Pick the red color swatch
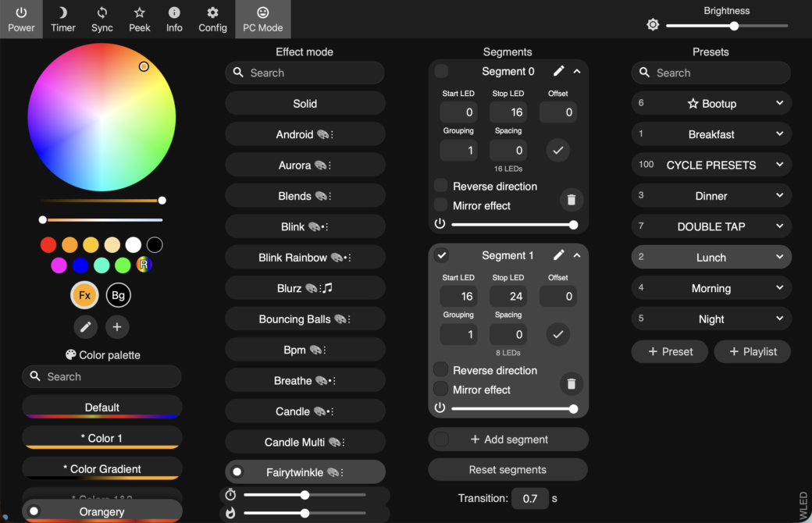812x523 pixels. (48, 245)
